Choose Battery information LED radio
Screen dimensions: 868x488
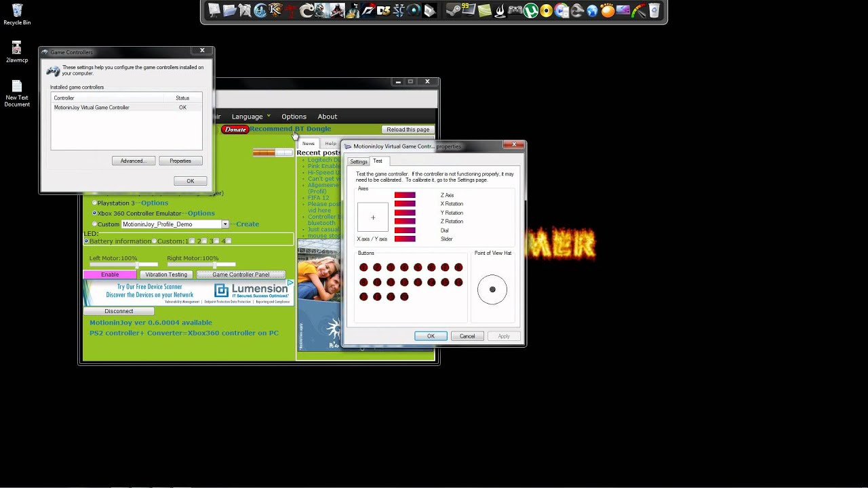pos(87,241)
